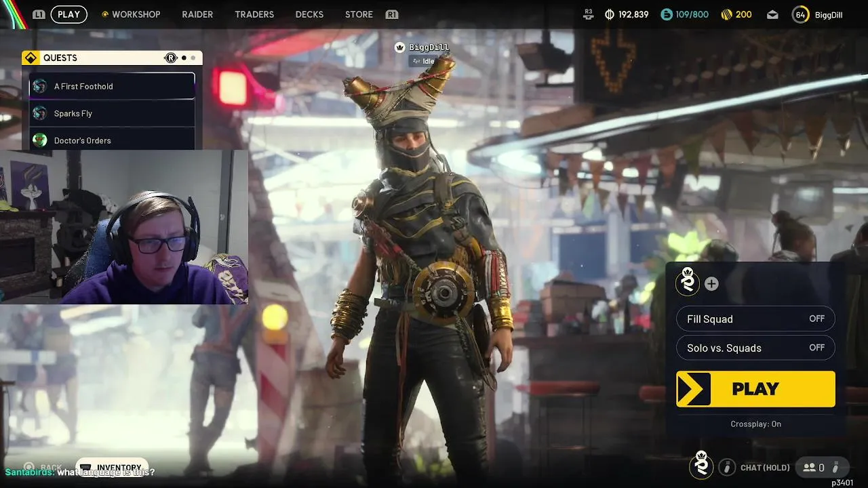Select the A First Foothold quest row
This screenshot has width=868, height=488.
point(112,86)
